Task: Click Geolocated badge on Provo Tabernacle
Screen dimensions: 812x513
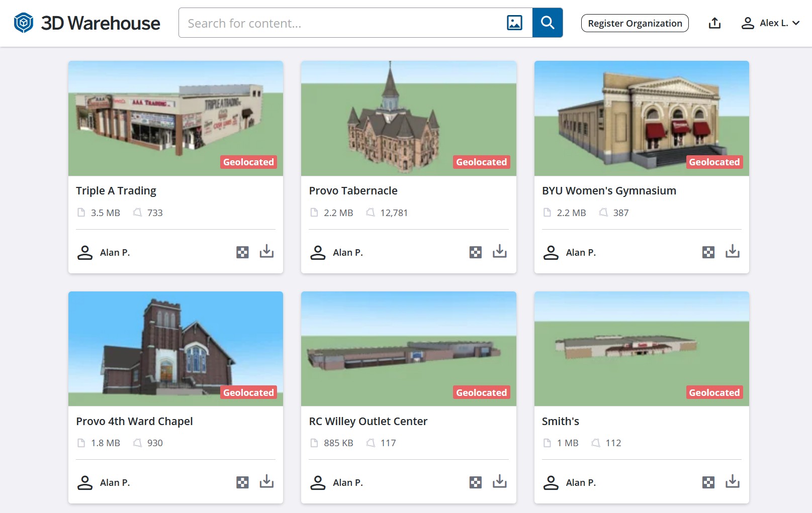Action: [x=481, y=162]
